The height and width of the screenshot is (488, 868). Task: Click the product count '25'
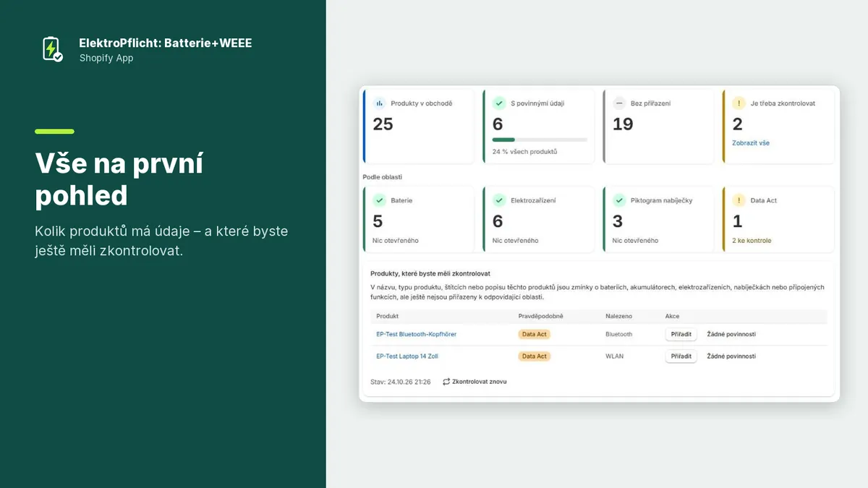[383, 124]
